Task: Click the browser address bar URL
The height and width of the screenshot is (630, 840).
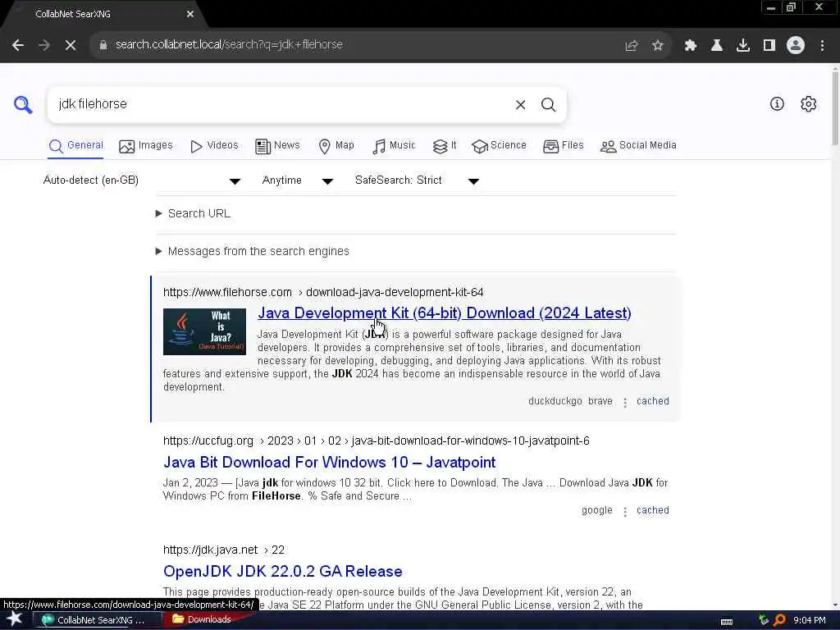Action: tap(230, 45)
